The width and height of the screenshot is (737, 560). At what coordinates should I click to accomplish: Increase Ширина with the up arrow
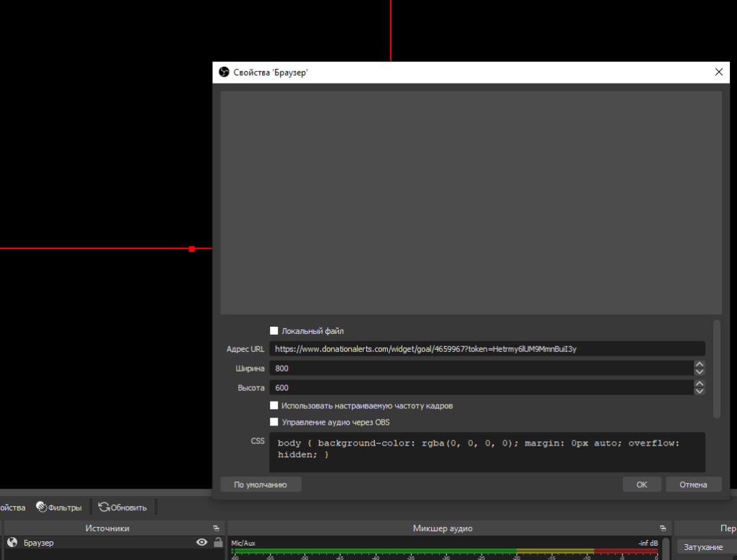pos(699,364)
